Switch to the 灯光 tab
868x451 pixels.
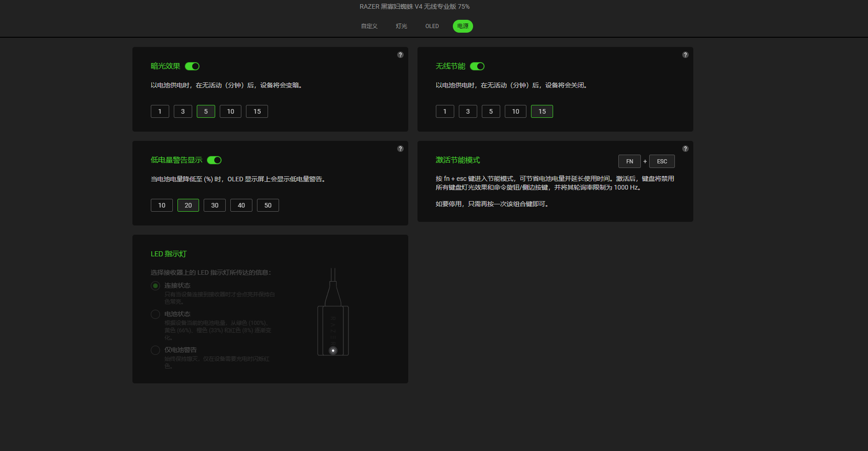(x=401, y=26)
